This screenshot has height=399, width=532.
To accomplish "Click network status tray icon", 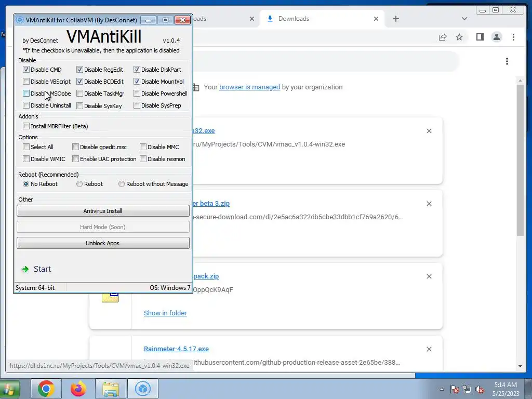I will [467, 390].
